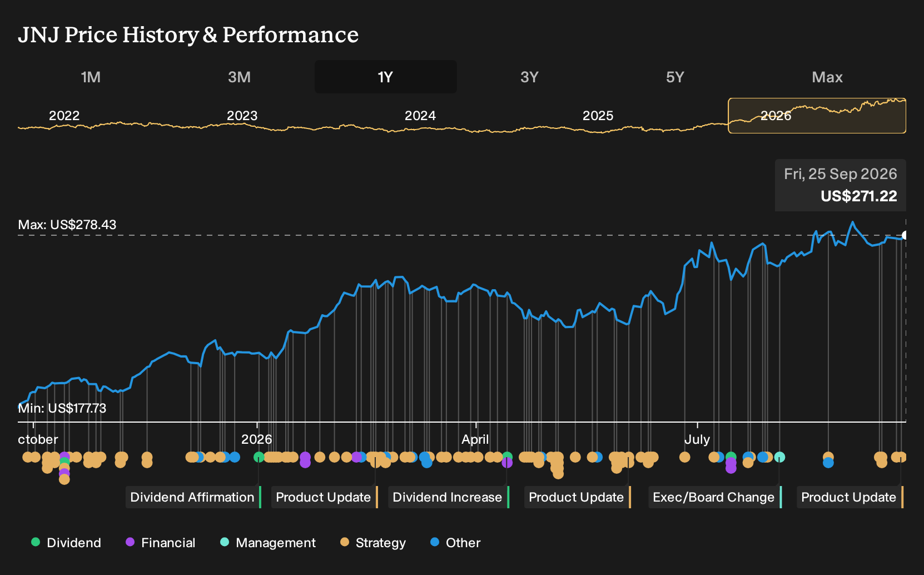Click the JNJ Price History & Performance heading
The width and height of the screenshot is (924, 575).
[188, 34]
